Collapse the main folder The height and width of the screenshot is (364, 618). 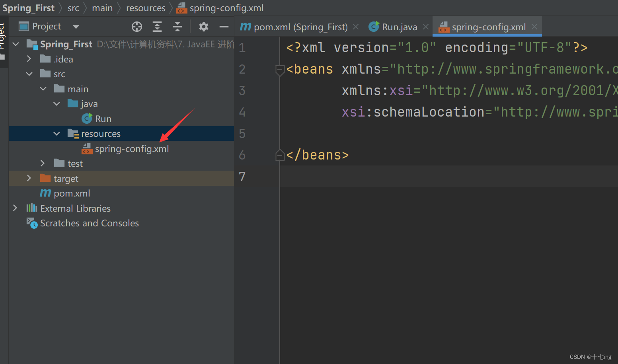(x=43, y=89)
